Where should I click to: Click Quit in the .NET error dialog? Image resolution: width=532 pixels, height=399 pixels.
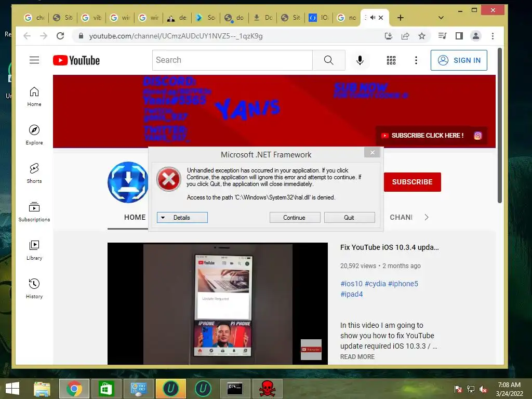pyautogui.click(x=349, y=218)
